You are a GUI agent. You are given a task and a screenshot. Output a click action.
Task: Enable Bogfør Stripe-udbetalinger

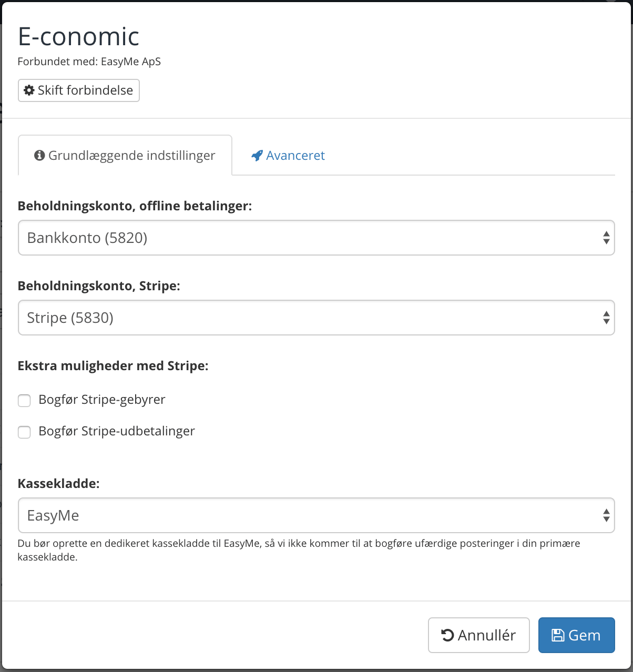[x=24, y=432]
